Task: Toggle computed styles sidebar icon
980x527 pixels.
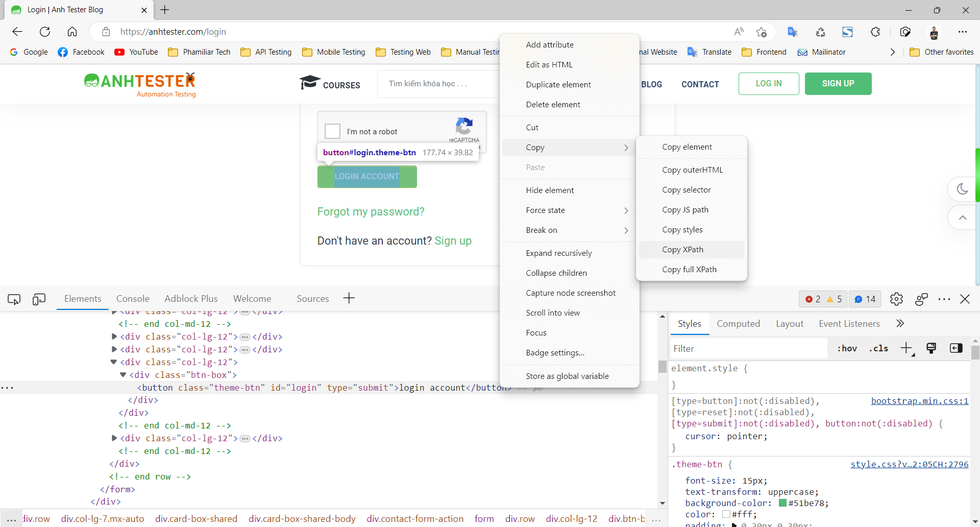Action: pyautogui.click(x=956, y=348)
